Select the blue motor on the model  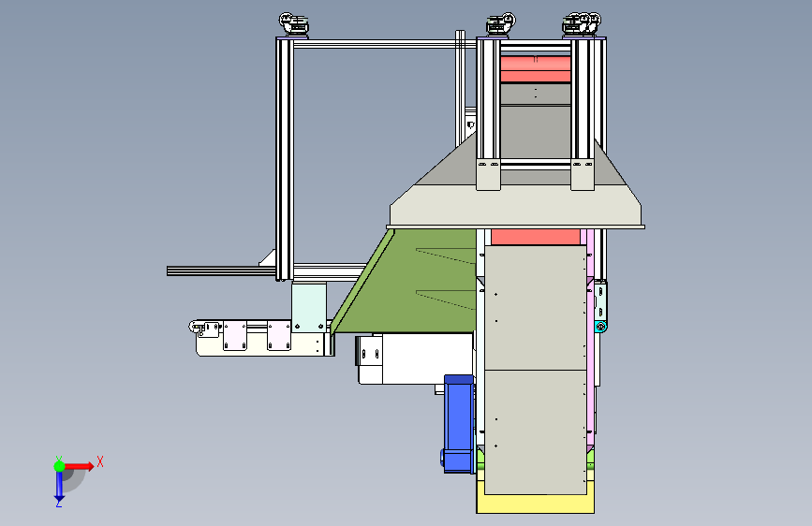click(459, 424)
